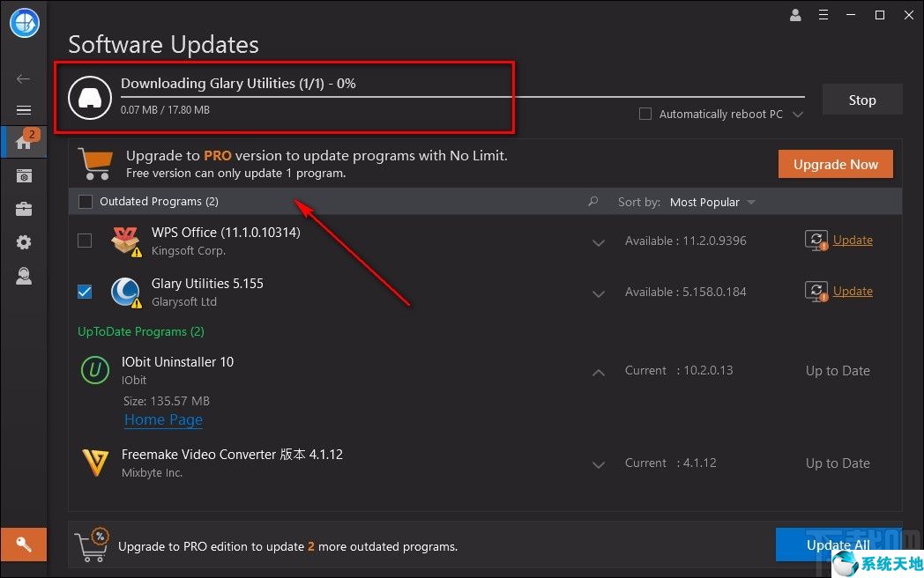This screenshot has height=578, width=924.
Task: Click the WPS Office (11.1.0.10314) name
Action: (226, 232)
